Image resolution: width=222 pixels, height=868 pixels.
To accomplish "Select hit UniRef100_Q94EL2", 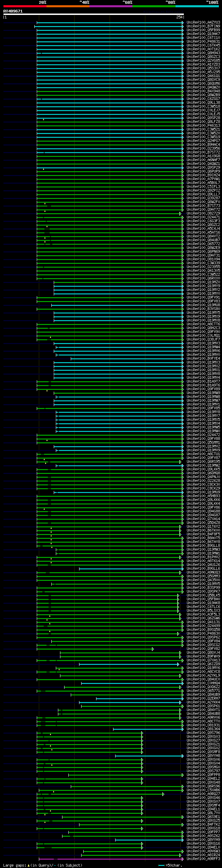I will click(x=203, y=778).
